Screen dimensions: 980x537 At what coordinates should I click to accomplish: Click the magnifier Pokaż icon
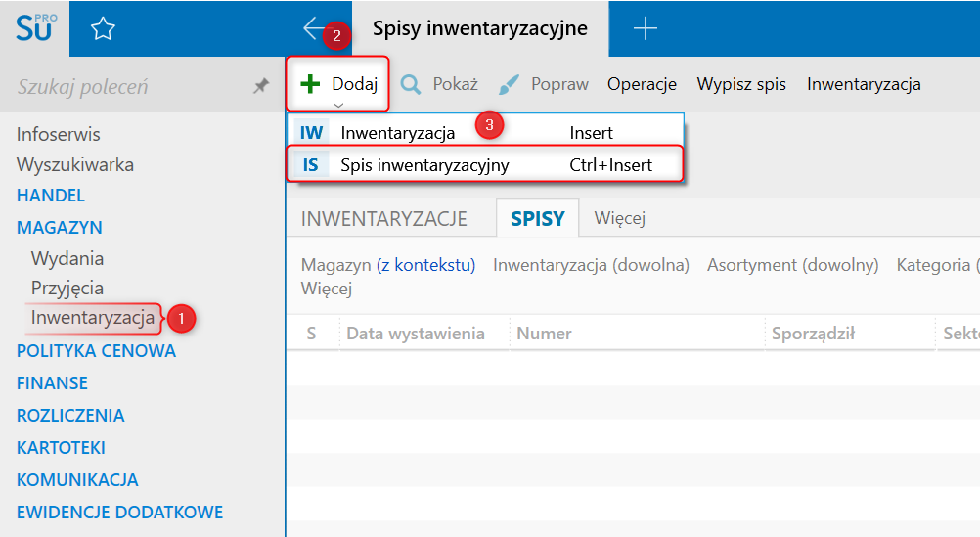click(410, 84)
